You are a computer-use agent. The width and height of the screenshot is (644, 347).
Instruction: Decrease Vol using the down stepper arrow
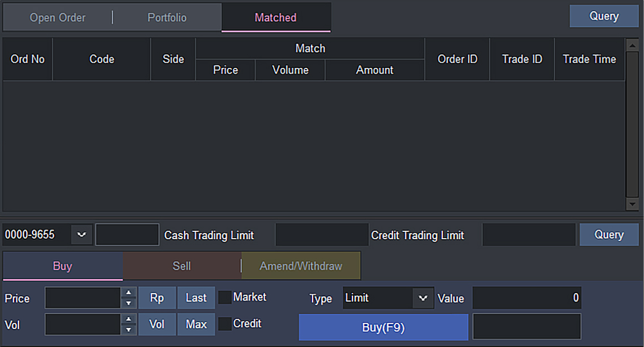(x=129, y=330)
